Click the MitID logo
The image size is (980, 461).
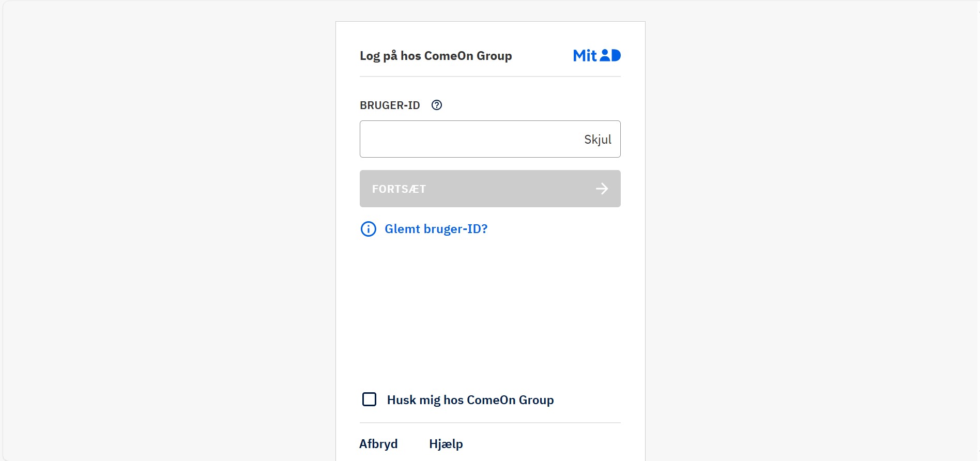click(x=597, y=55)
